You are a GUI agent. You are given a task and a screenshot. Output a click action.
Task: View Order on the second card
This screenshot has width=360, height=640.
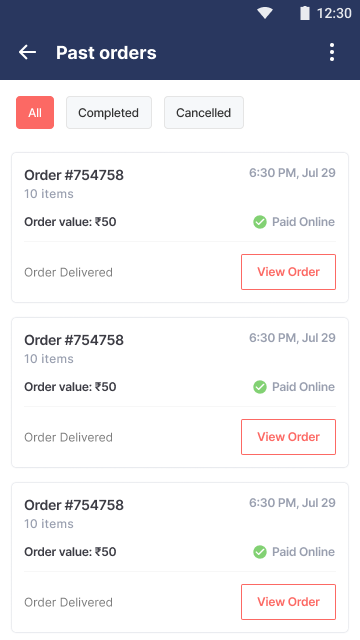(x=289, y=437)
